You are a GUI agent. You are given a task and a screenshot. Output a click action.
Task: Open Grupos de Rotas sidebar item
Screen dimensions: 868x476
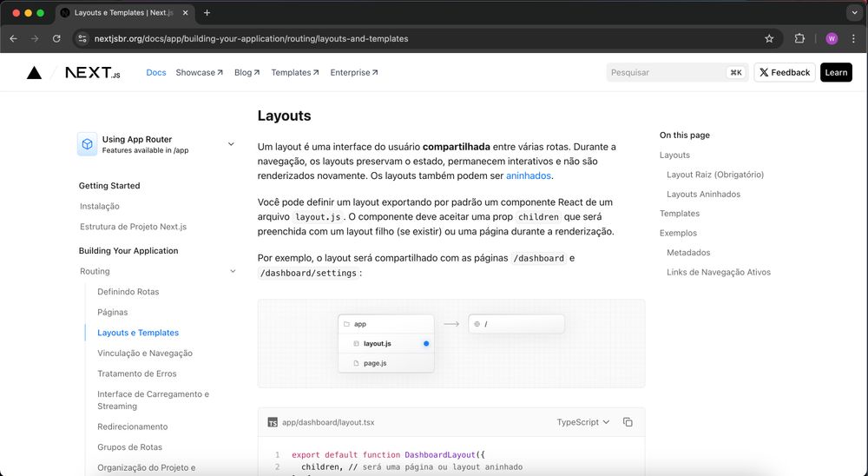[129, 447]
